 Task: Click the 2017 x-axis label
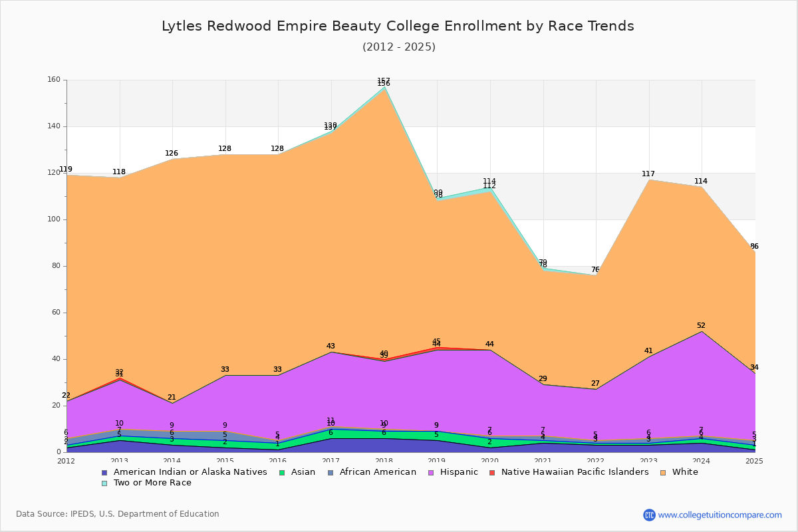pos(331,461)
